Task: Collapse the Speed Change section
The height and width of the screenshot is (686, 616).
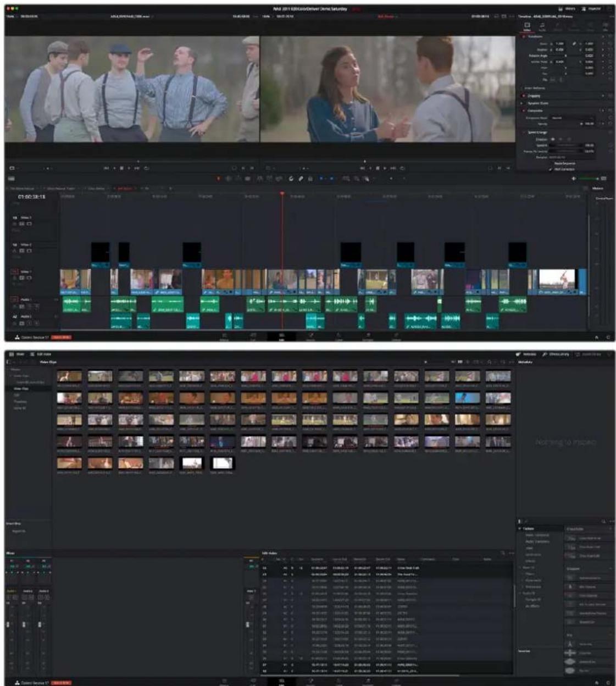Action: [x=536, y=132]
